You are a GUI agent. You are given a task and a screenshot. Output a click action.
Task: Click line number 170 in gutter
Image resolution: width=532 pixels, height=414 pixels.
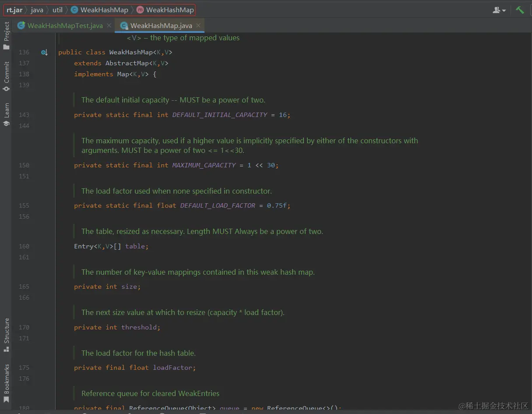pos(24,327)
